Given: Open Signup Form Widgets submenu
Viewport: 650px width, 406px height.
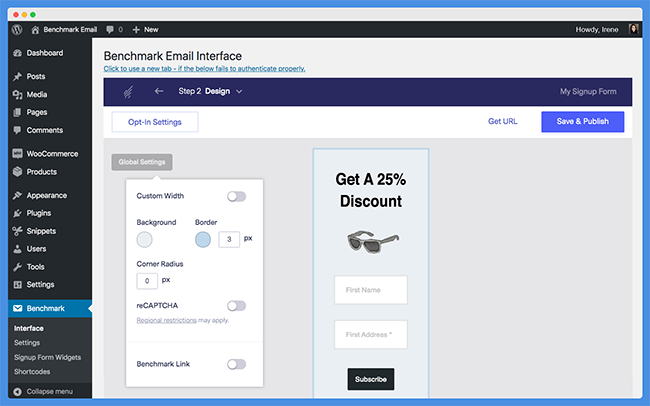Looking at the screenshot, I should tap(47, 357).
